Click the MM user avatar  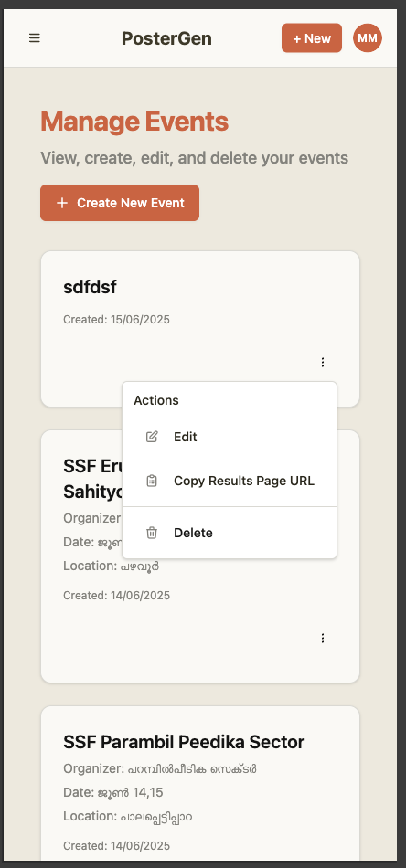(x=368, y=38)
